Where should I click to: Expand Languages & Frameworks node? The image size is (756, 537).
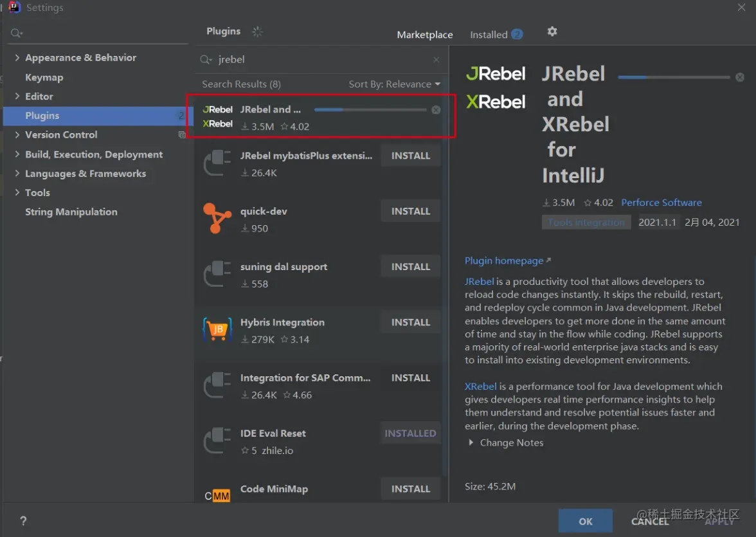17,173
